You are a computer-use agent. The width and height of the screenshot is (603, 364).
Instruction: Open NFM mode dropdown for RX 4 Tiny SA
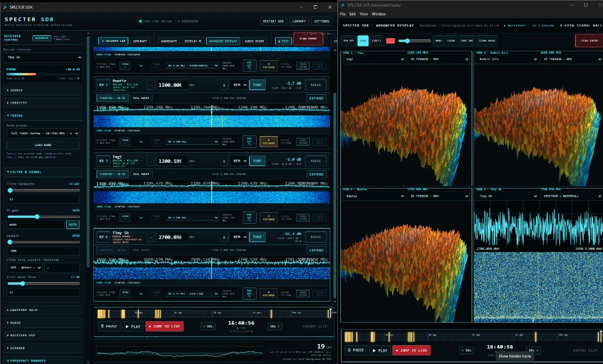tap(239, 237)
